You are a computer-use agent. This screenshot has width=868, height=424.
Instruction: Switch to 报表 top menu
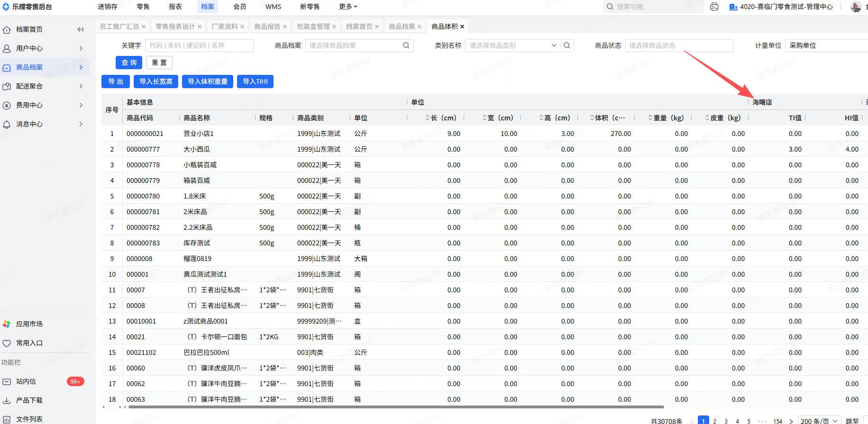pos(175,7)
